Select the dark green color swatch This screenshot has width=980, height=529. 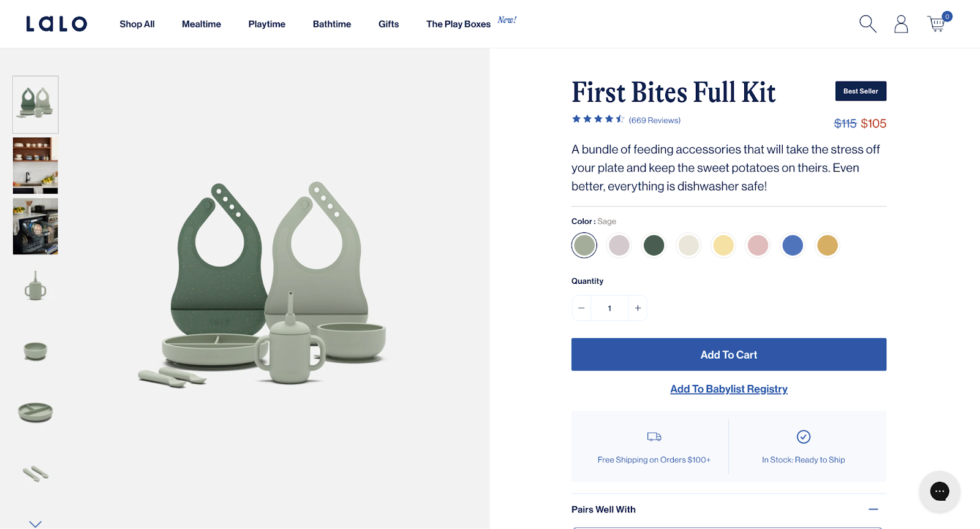[x=654, y=245]
